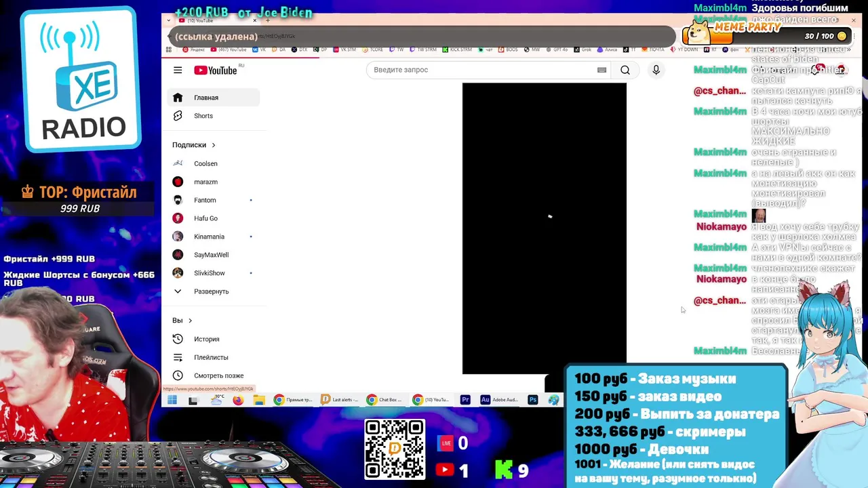Screen dimensions: 868x488
Task: Open the Grok bookmark
Action: pyautogui.click(x=583, y=49)
